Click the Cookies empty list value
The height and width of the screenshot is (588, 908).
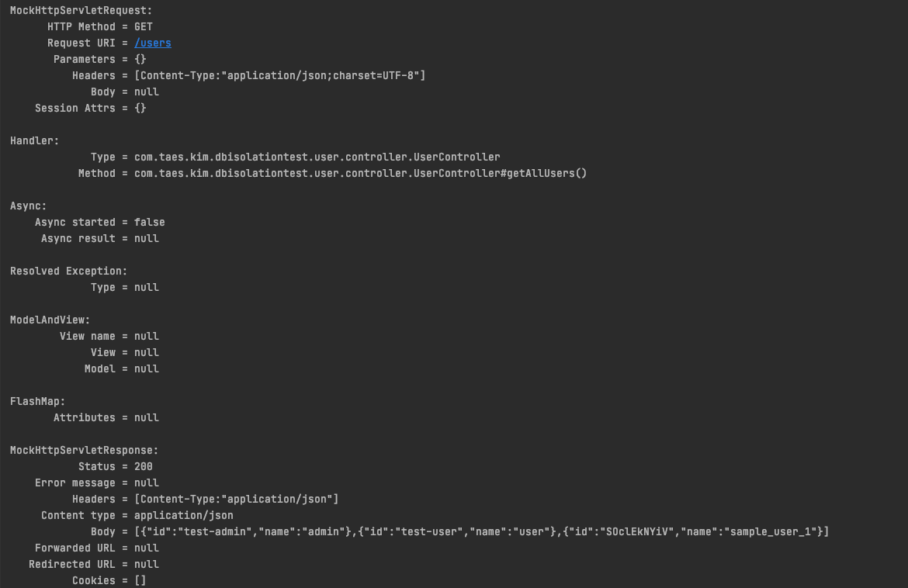tap(140, 580)
